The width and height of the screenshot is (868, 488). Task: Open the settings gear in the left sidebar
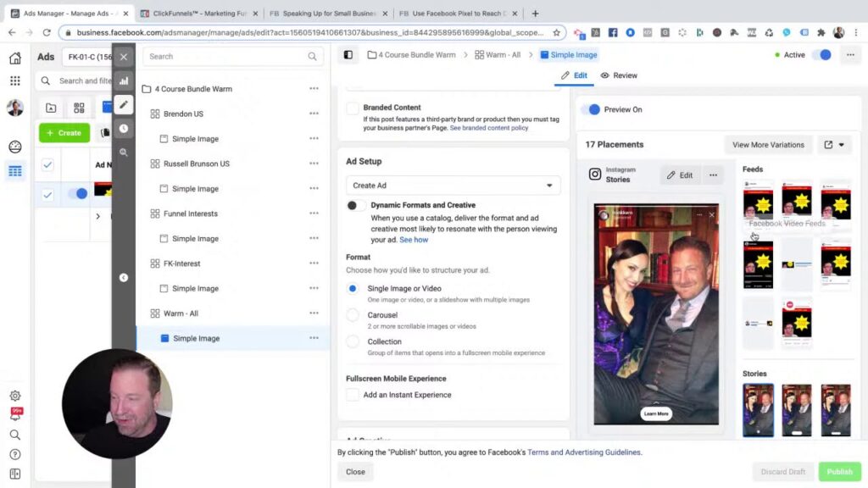tap(14, 396)
